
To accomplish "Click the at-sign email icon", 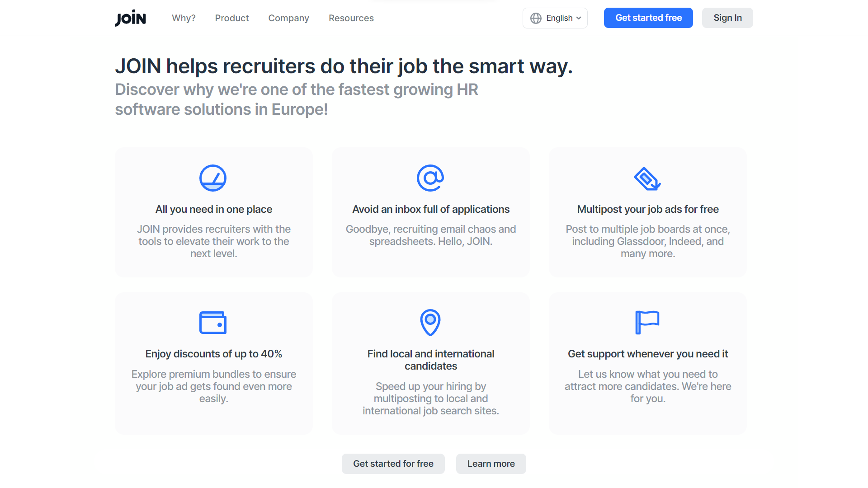I will point(430,178).
